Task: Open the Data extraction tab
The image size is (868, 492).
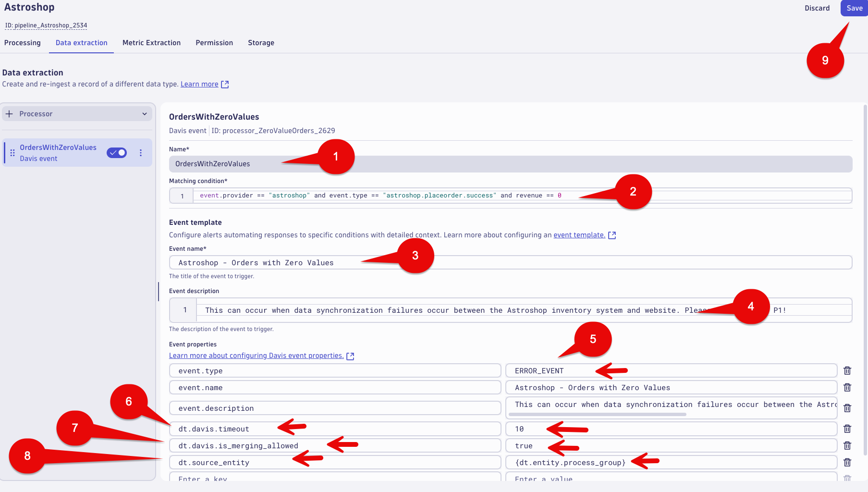Action: pos(82,43)
